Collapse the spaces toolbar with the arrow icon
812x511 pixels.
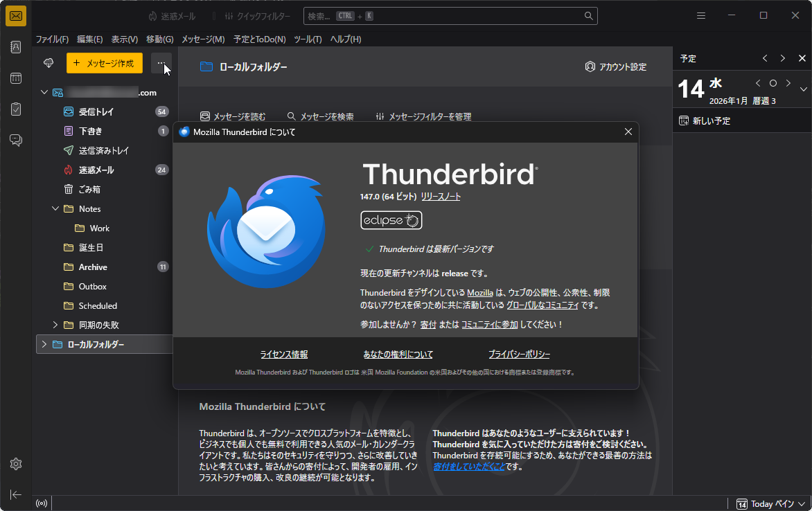[15, 494]
